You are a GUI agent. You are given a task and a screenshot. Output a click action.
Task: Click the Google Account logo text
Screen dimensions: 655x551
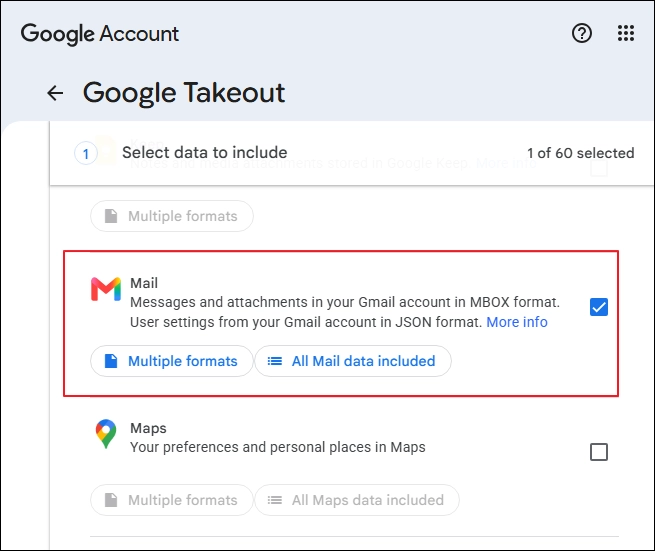100,34
